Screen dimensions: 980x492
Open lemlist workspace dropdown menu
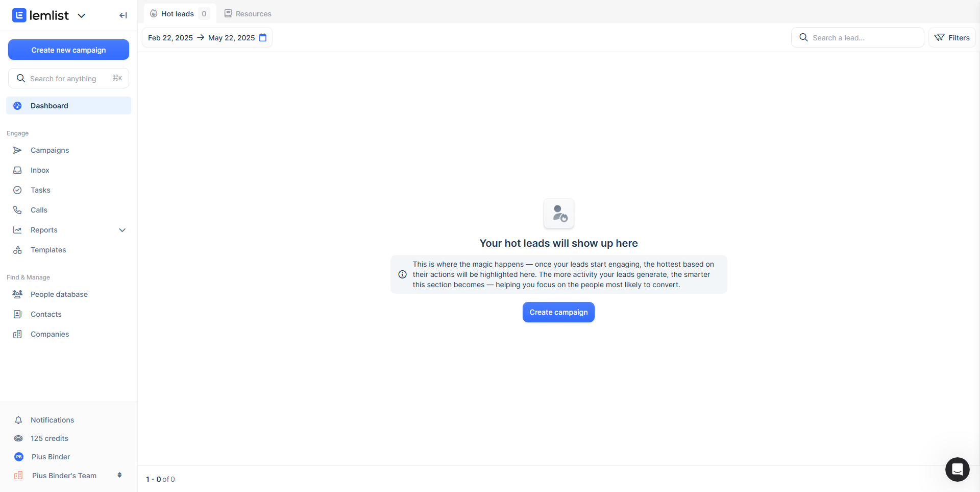point(81,16)
